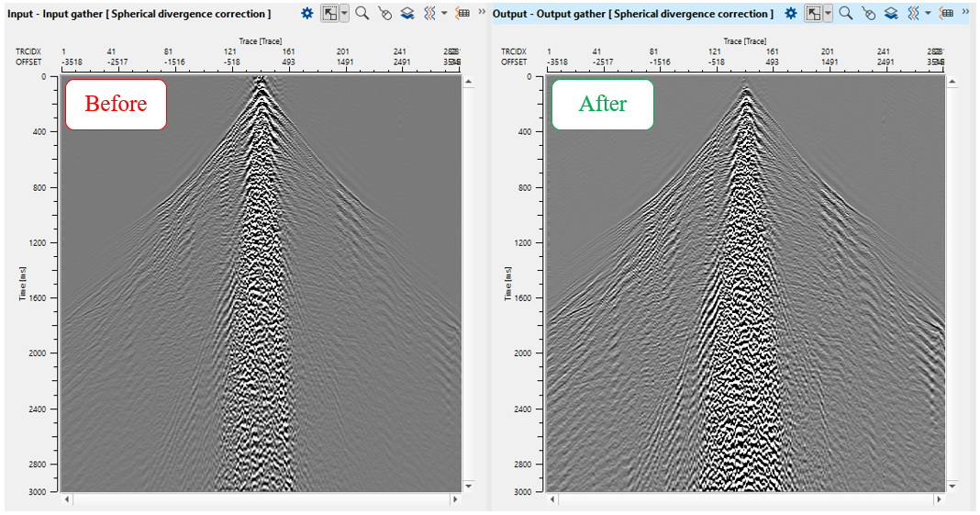The height and width of the screenshot is (515, 980).
Task: Open settings gear in Output gather panel
Action: click(791, 14)
